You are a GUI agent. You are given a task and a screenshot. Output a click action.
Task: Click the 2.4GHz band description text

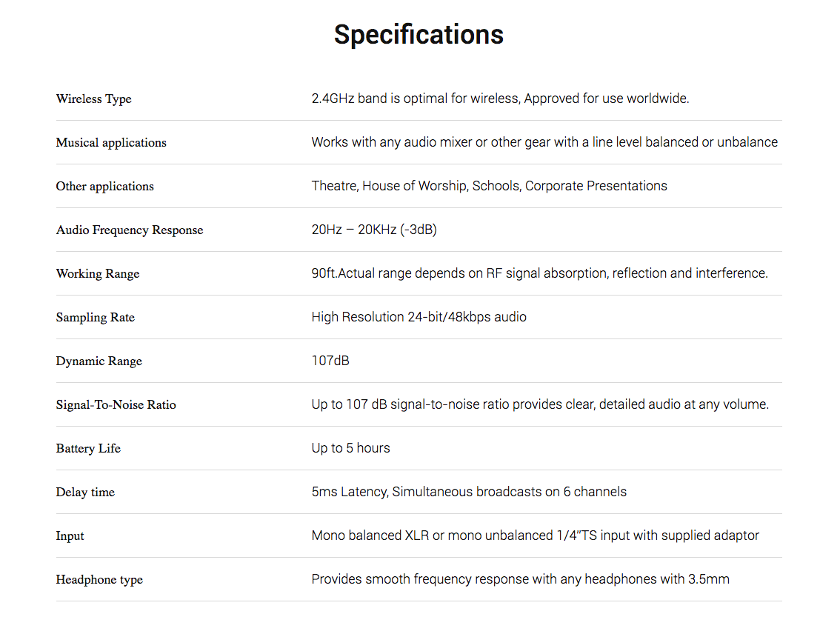[500, 99]
